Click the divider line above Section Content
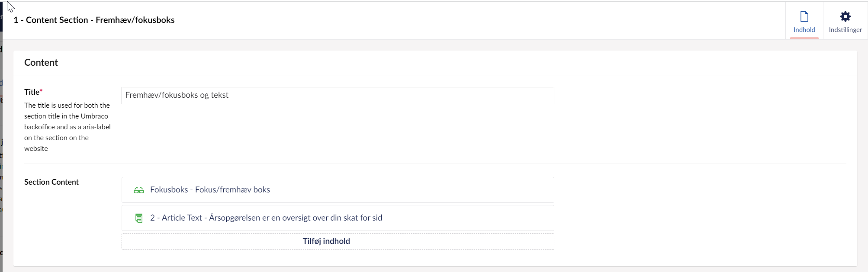The image size is (868, 272). pyautogui.click(x=433, y=163)
